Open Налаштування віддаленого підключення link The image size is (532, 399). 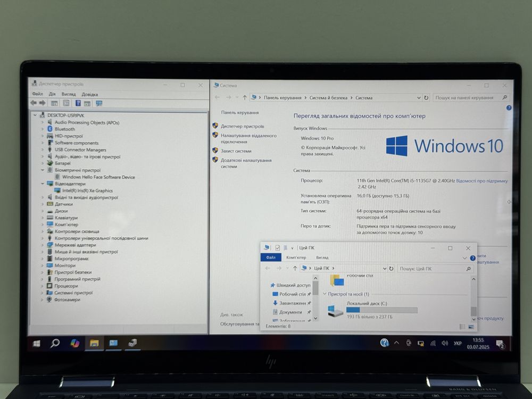248,138
